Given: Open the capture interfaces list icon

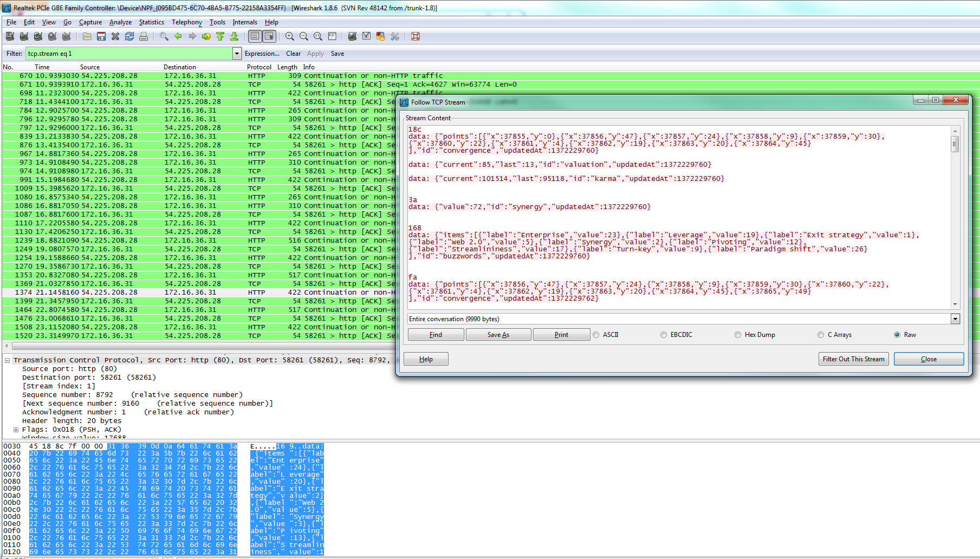Looking at the screenshot, I should click(10, 36).
